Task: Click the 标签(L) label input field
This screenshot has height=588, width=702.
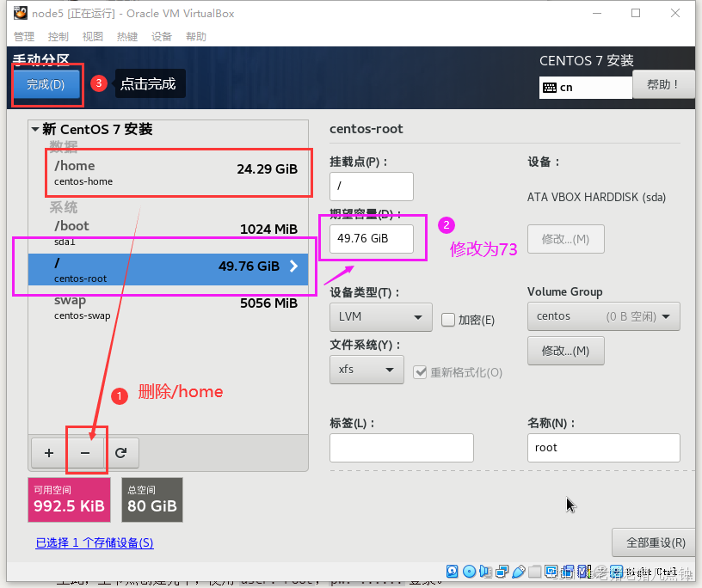Action: [x=402, y=448]
